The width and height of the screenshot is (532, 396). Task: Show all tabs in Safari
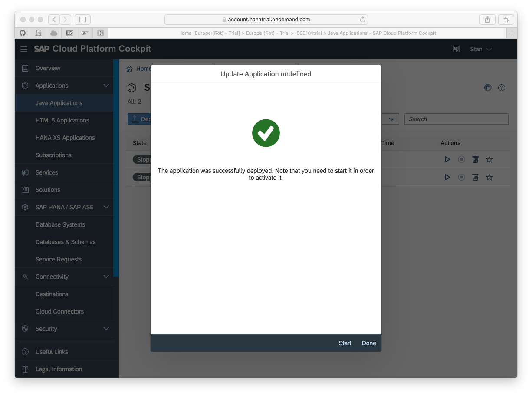[506, 20]
